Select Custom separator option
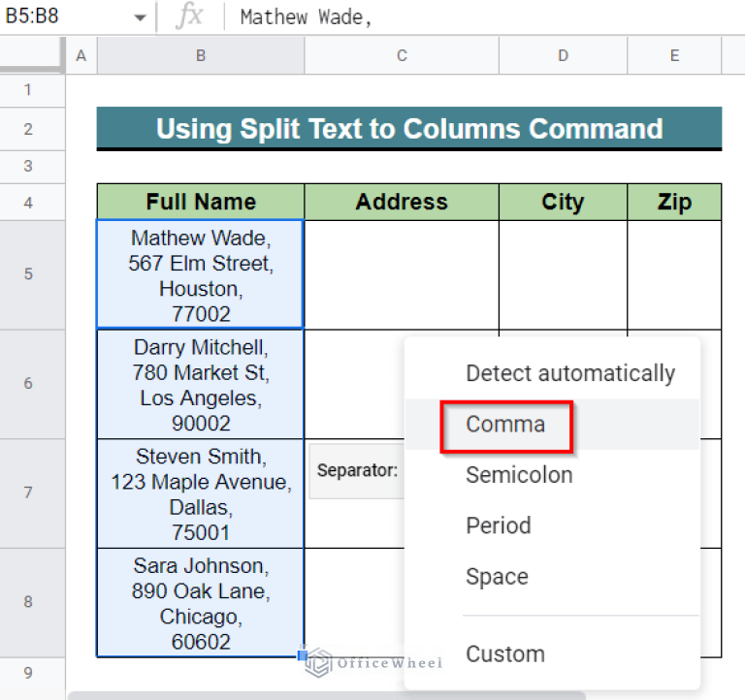Viewport: 745px width, 700px height. [x=504, y=654]
